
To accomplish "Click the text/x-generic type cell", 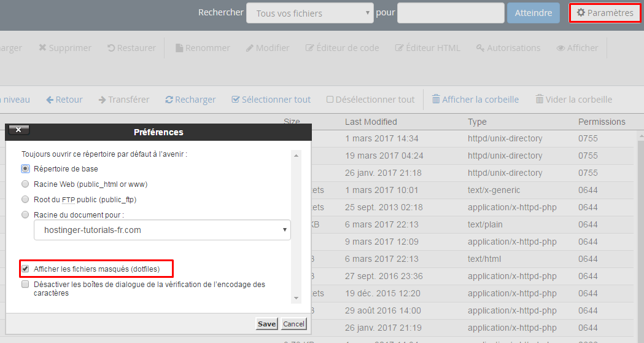I will (x=494, y=190).
